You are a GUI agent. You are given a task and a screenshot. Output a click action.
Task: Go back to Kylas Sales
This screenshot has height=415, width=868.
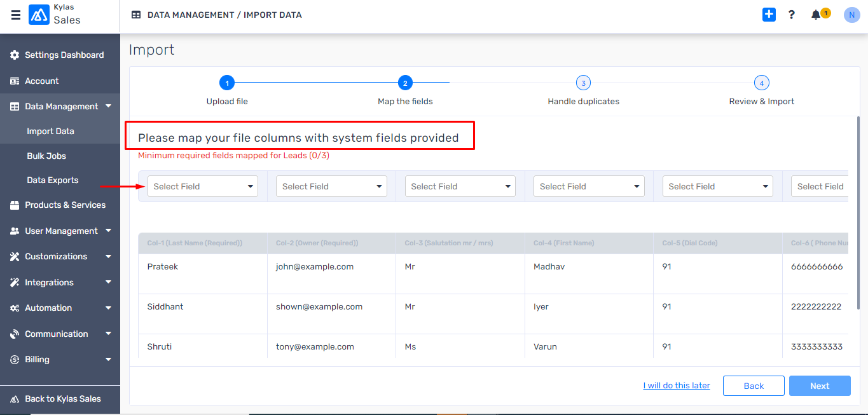[x=63, y=399]
